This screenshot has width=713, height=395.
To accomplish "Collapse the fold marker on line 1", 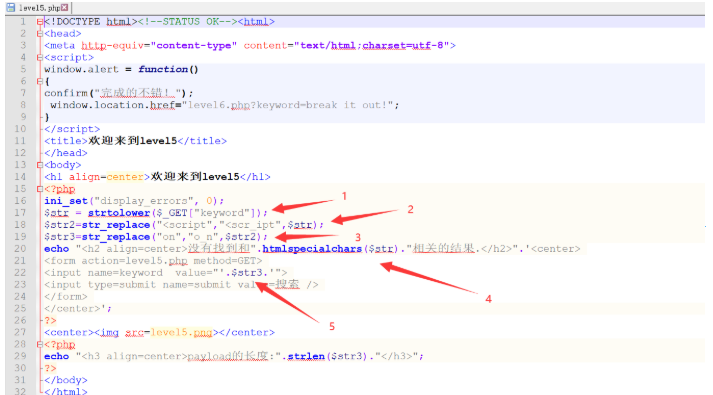I will (40, 22).
